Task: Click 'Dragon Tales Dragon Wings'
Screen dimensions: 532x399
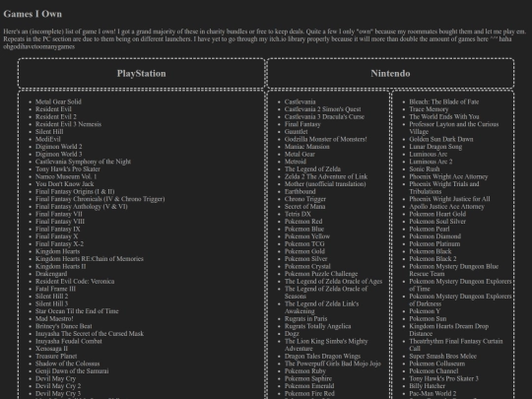Action: click(x=322, y=356)
